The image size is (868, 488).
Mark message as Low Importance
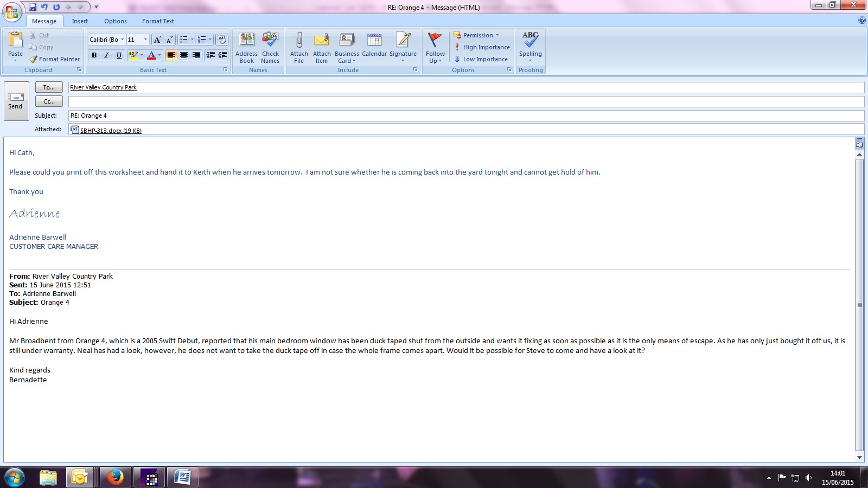(481, 59)
